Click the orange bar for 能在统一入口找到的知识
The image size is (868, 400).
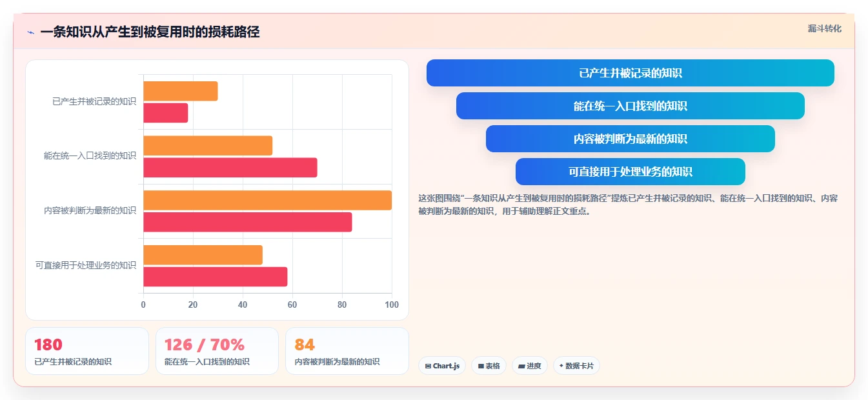pyautogui.click(x=208, y=146)
